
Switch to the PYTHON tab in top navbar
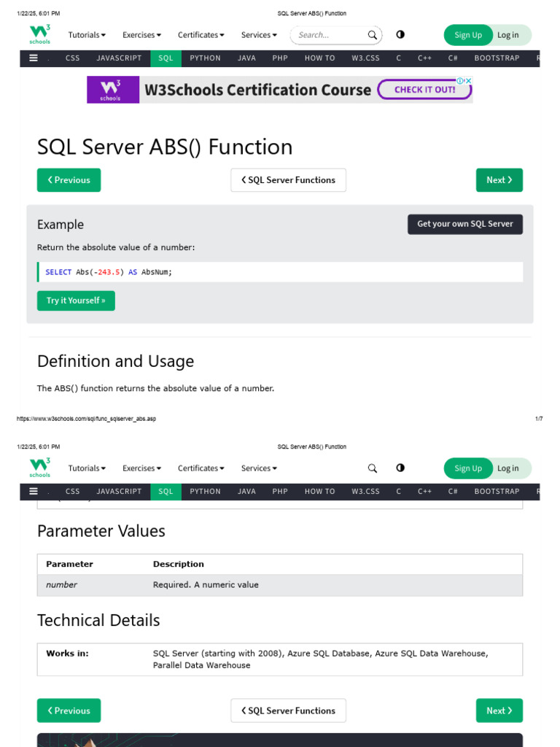[x=205, y=58]
